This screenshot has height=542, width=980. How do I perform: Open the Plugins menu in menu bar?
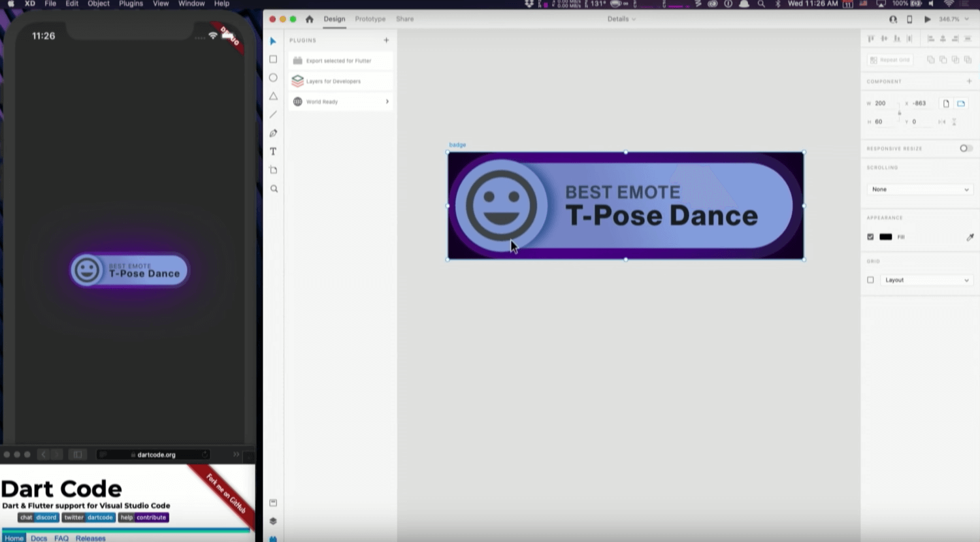[131, 4]
